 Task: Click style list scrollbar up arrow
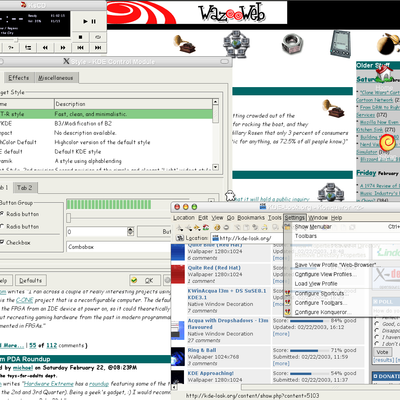[215, 102]
